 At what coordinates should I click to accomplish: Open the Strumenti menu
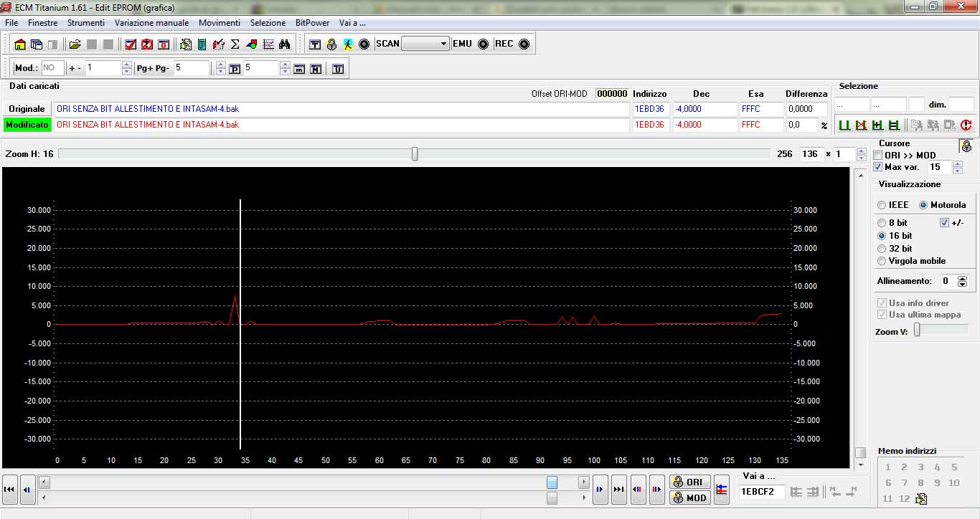click(86, 23)
